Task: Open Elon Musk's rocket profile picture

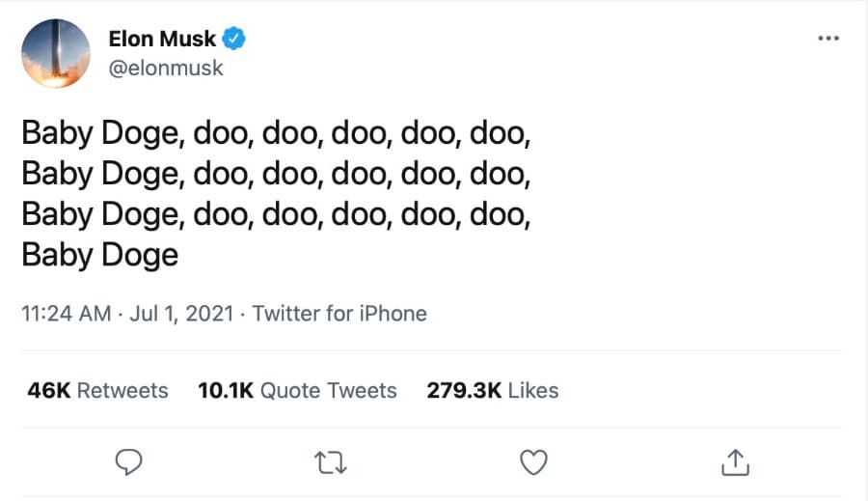Action: (x=56, y=53)
